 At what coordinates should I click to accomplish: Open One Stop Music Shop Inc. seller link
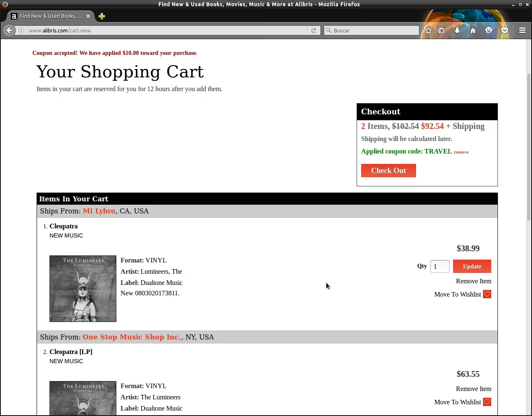(x=132, y=337)
